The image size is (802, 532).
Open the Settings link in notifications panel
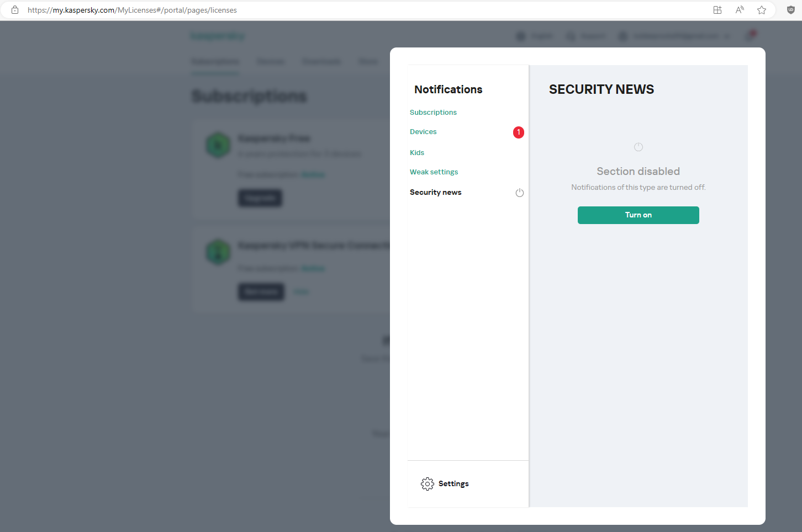click(453, 484)
